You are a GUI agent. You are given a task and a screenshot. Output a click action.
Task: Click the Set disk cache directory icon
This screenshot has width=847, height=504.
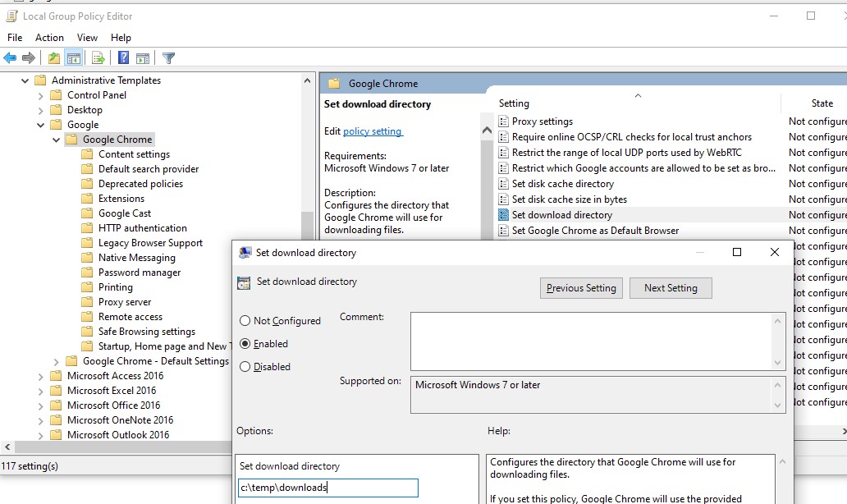tap(503, 184)
